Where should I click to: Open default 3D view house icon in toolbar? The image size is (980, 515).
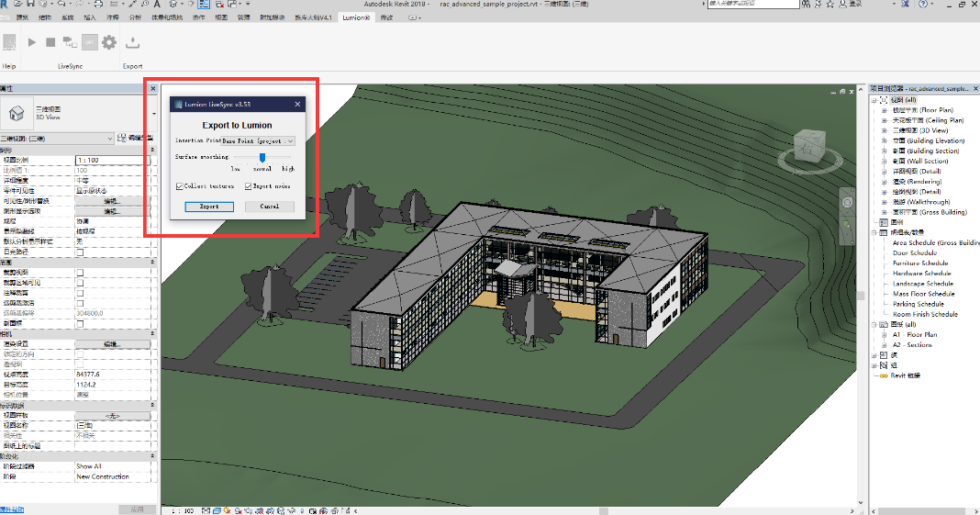[173, 4]
